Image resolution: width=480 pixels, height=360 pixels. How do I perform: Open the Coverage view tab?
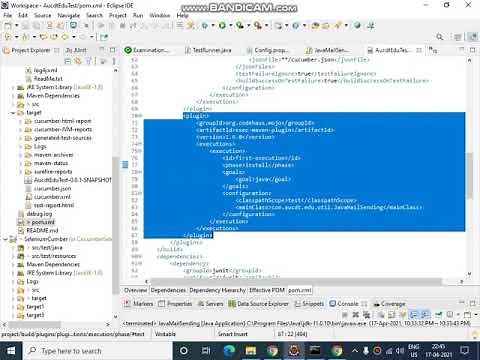[389, 304]
